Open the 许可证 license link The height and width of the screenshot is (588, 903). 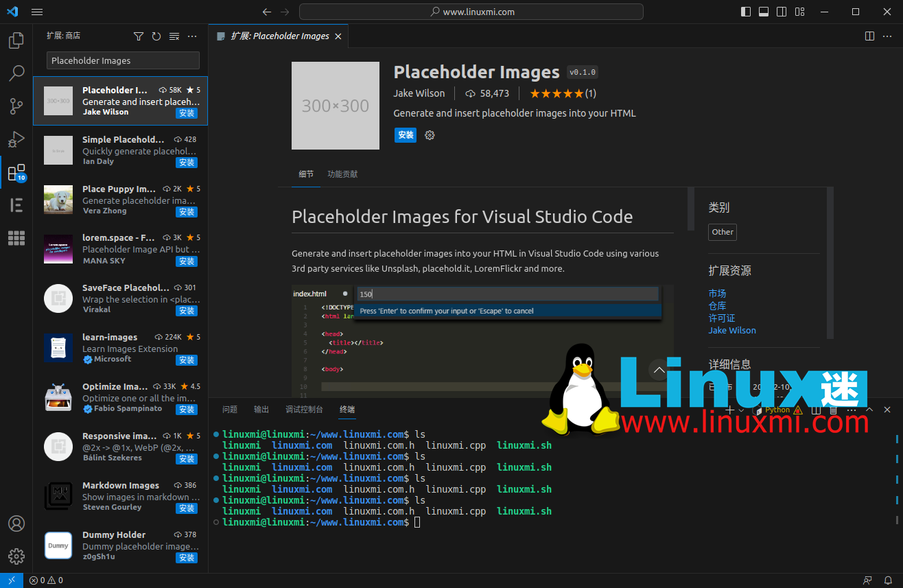tap(722, 318)
